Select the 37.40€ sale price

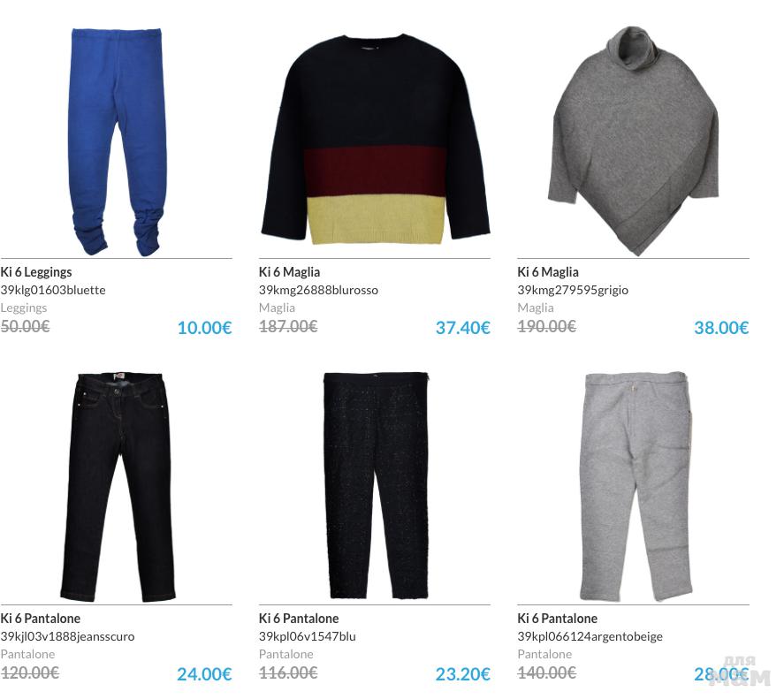(463, 328)
